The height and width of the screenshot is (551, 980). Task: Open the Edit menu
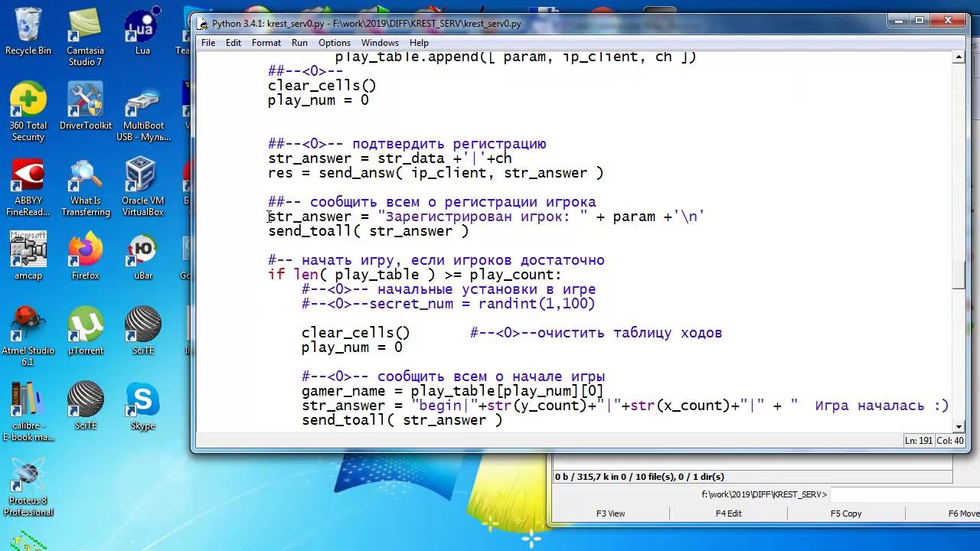tap(234, 43)
